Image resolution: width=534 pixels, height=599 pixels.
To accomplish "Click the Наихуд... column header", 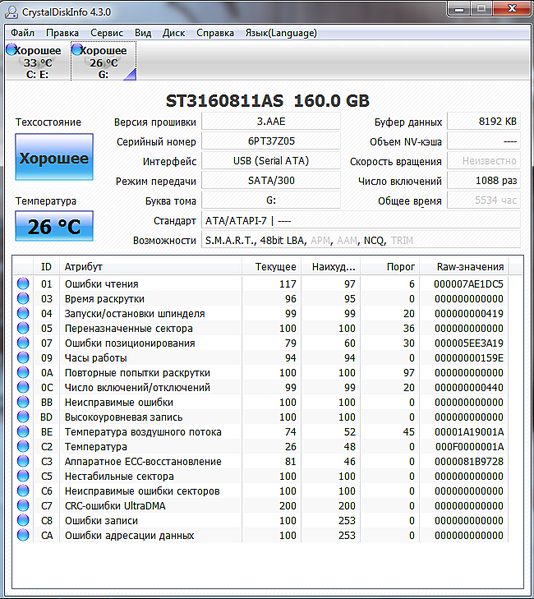I will pyautogui.click(x=331, y=267).
